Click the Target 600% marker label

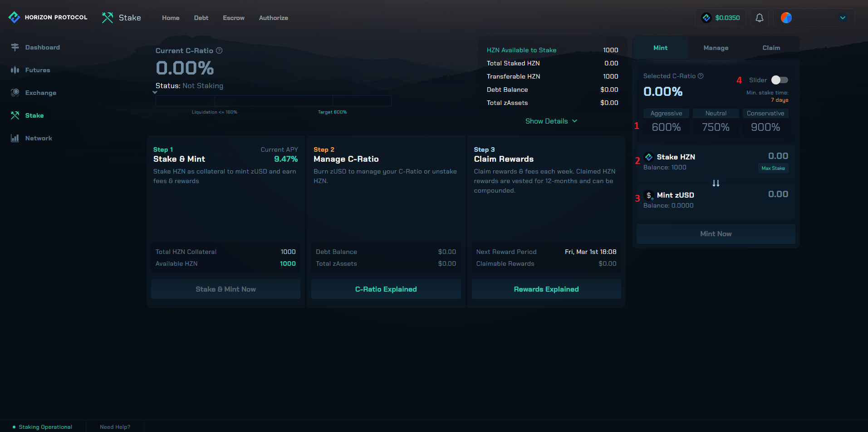click(x=332, y=112)
